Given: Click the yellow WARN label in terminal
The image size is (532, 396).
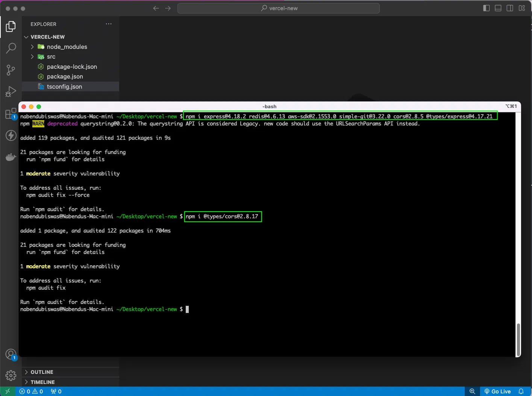Looking at the screenshot, I should coord(38,124).
